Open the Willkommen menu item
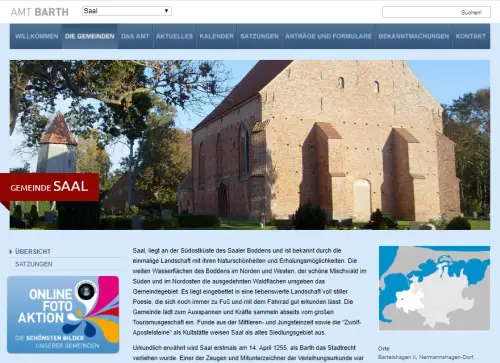Viewport: 500px width, 363px height. 37,36
